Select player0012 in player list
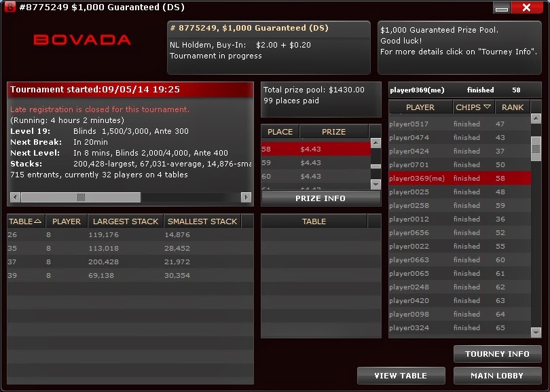 tap(460, 219)
